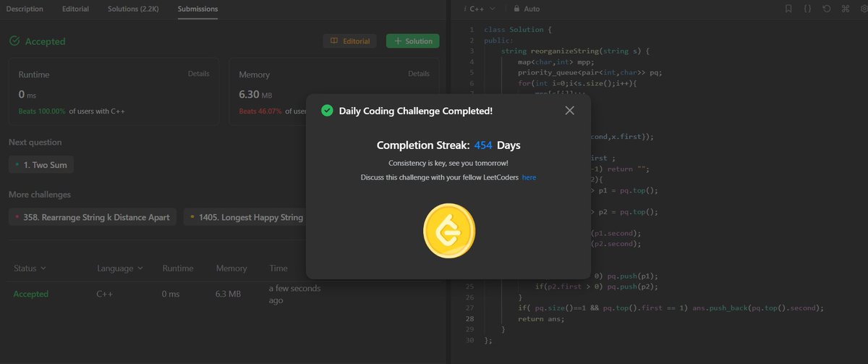Open Runtime Details link
Viewport: 868px width, 364px height.
[199, 74]
